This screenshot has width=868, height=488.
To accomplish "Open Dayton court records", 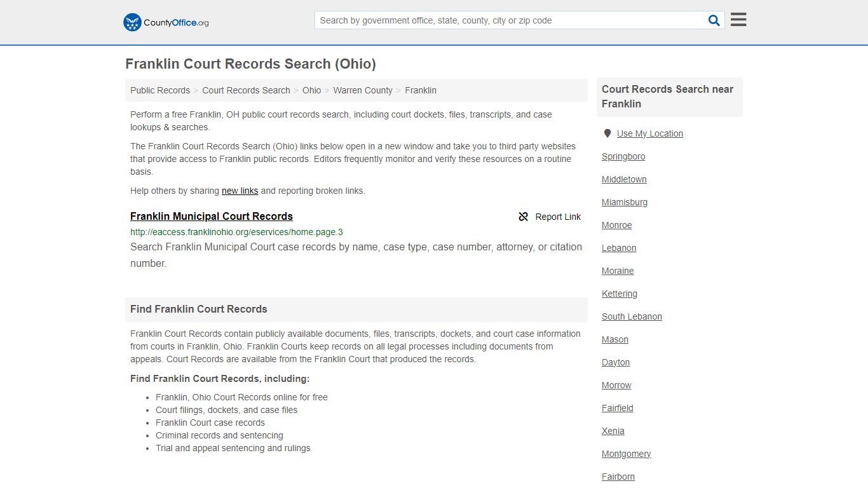I will tap(616, 362).
